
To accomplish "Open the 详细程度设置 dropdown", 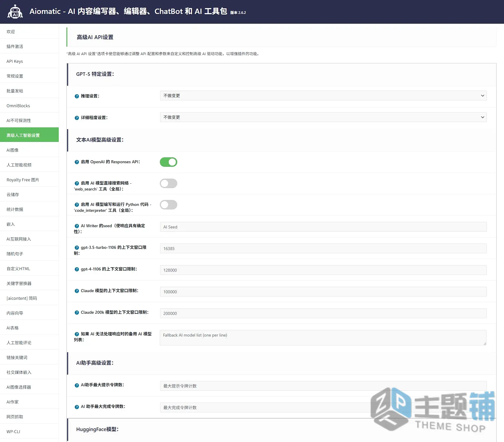I will 323,117.
